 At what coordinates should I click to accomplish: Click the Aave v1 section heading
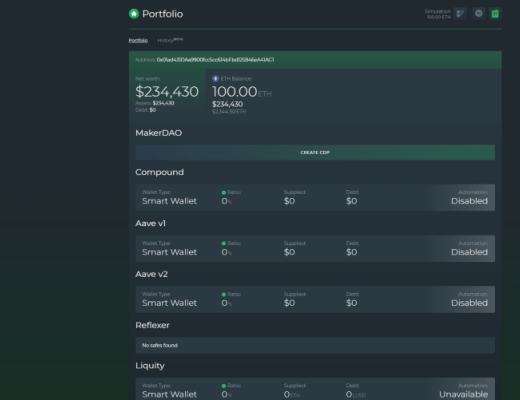pos(150,223)
